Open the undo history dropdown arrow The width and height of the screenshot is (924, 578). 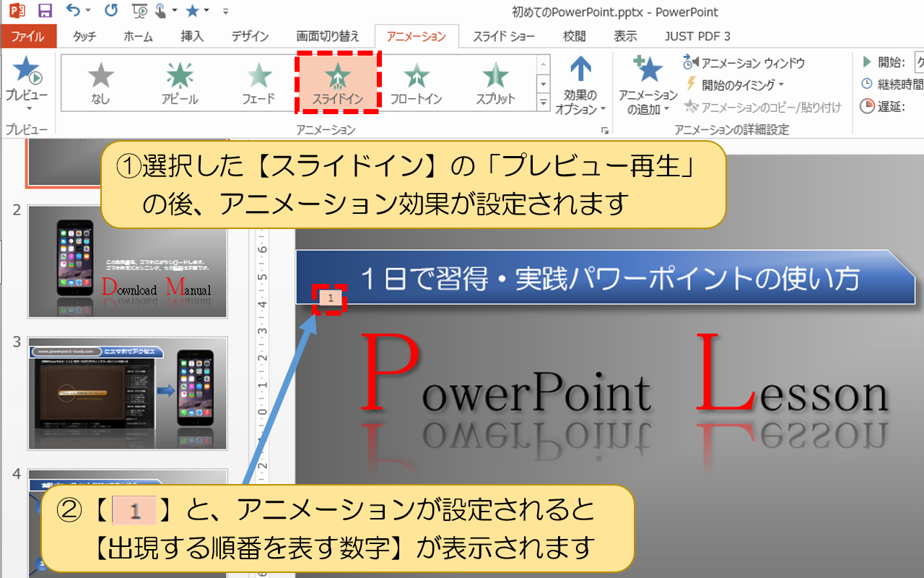click(x=87, y=12)
